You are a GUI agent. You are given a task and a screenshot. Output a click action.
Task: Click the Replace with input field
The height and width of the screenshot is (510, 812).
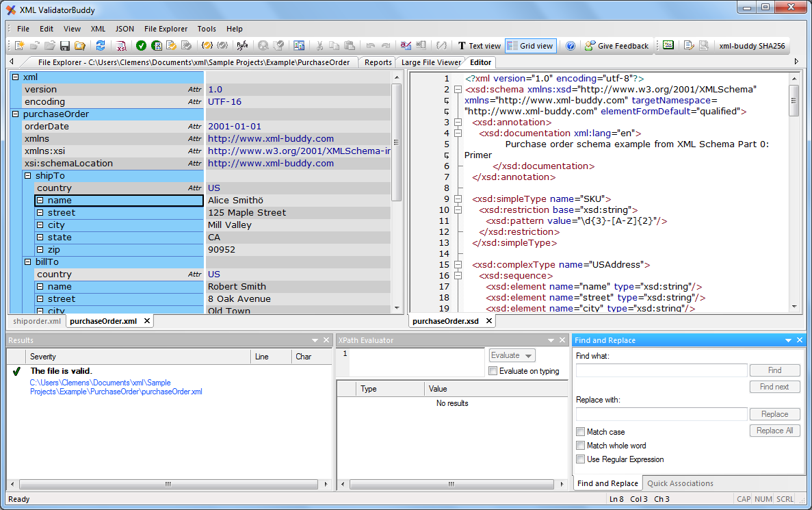point(662,414)
